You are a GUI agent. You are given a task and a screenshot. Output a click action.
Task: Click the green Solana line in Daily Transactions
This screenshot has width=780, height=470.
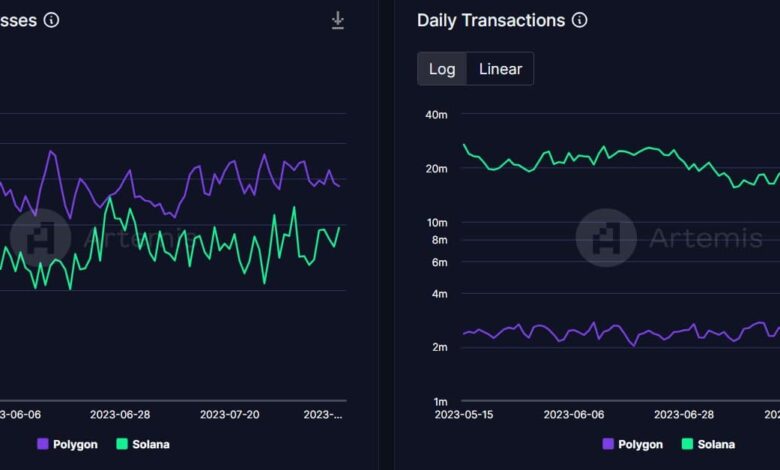pos(600,150)
